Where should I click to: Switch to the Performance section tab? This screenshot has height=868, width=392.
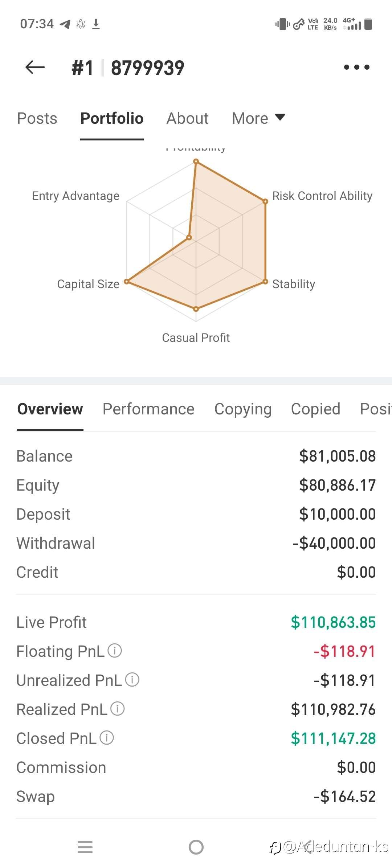click(x=148, y=409)
